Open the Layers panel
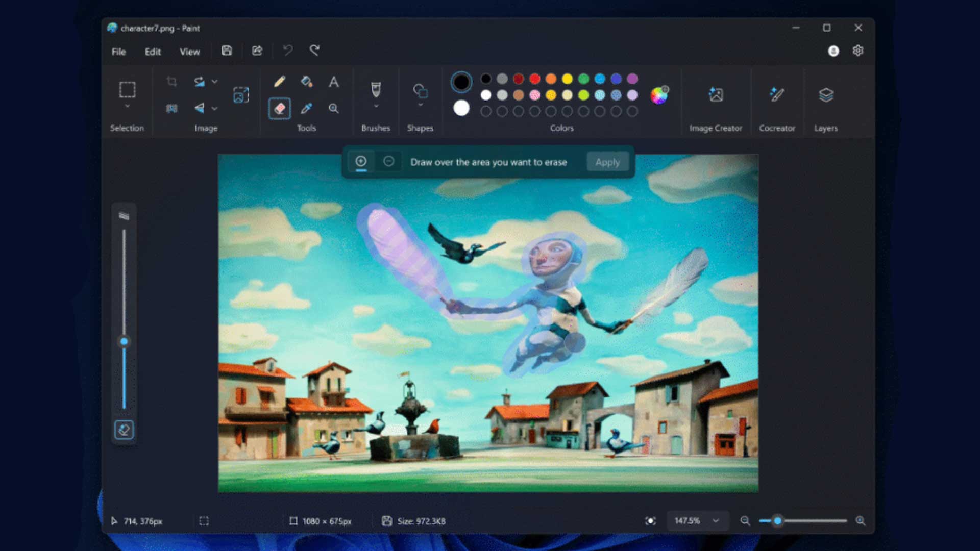 click(x=826, y=95)
